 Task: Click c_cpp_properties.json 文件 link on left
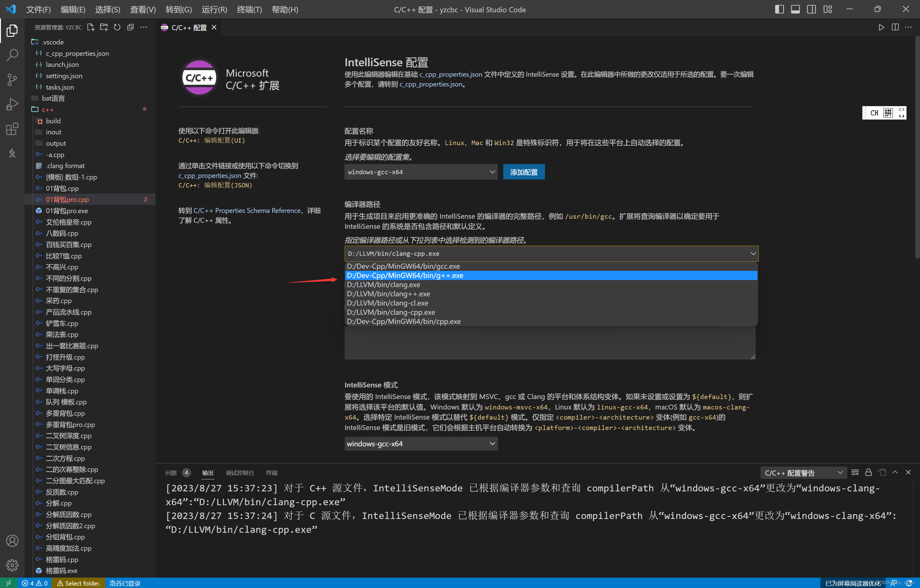tap(210, 175)
